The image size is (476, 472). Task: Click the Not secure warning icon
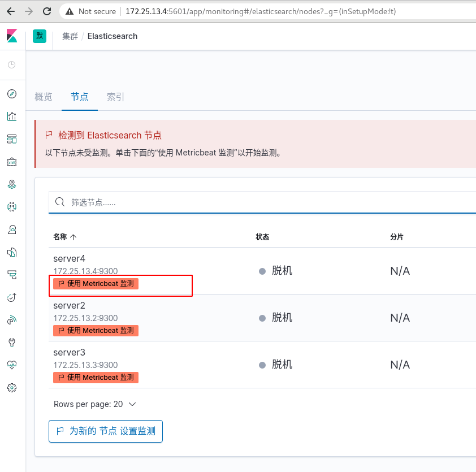coord(70,11)
